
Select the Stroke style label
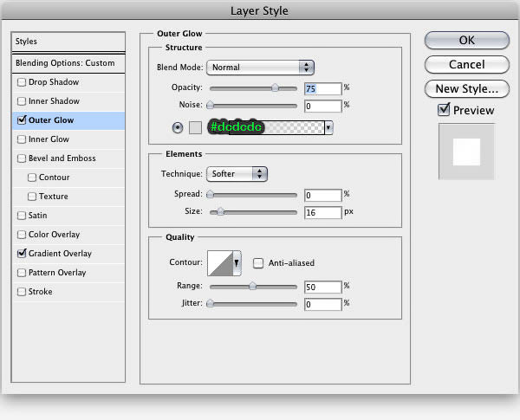[40, 292]
